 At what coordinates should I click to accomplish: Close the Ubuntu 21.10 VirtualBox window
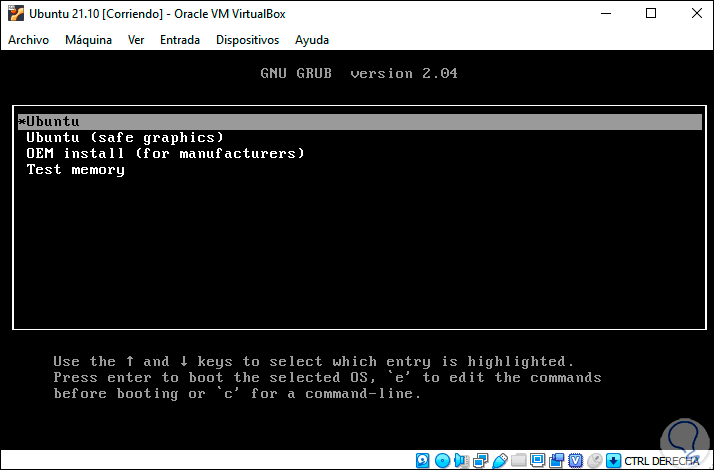click(697, 14)
